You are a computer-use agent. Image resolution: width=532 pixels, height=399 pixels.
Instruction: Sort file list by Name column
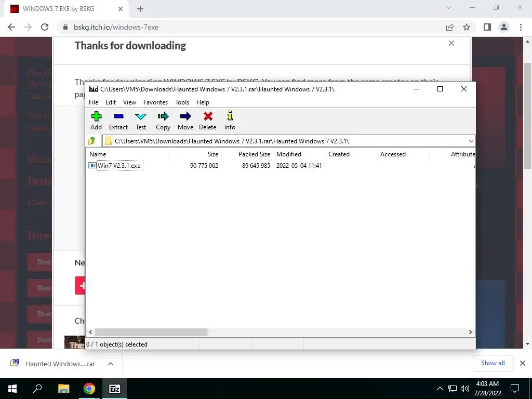tap(128, 154)
